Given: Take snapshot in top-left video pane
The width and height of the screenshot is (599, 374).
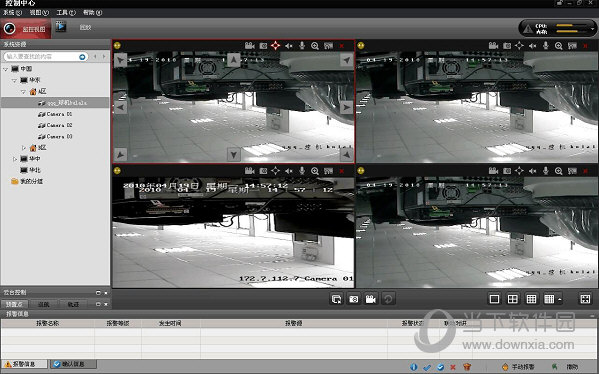Looking at the screenshot, I should (263, 46).
